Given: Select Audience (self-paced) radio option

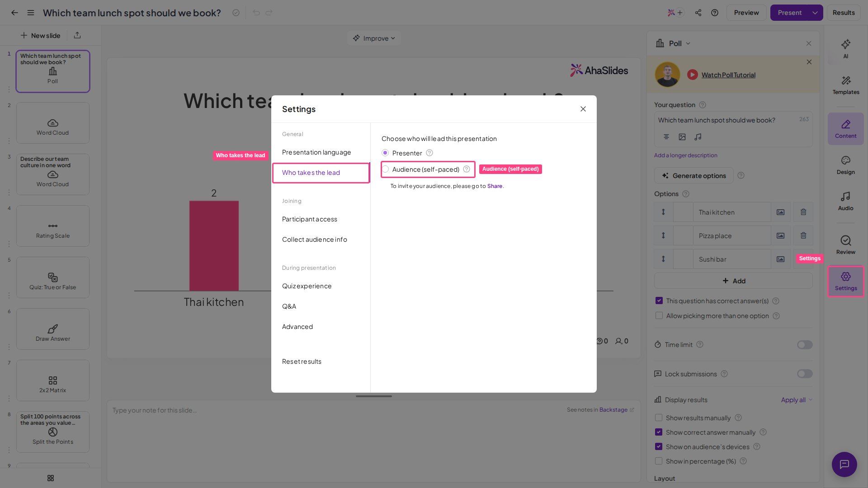Looking at the screenshot, I should tap(385, 169).
